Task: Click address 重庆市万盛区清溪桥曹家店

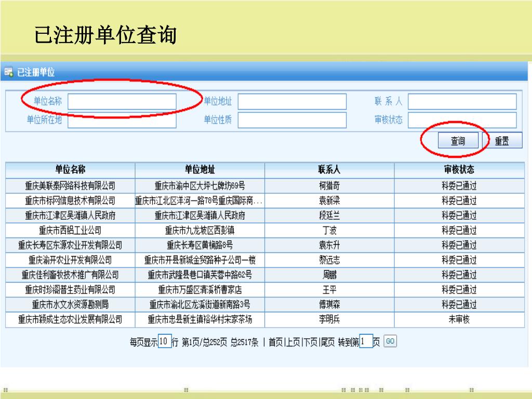Action: (x=200, y=290)
